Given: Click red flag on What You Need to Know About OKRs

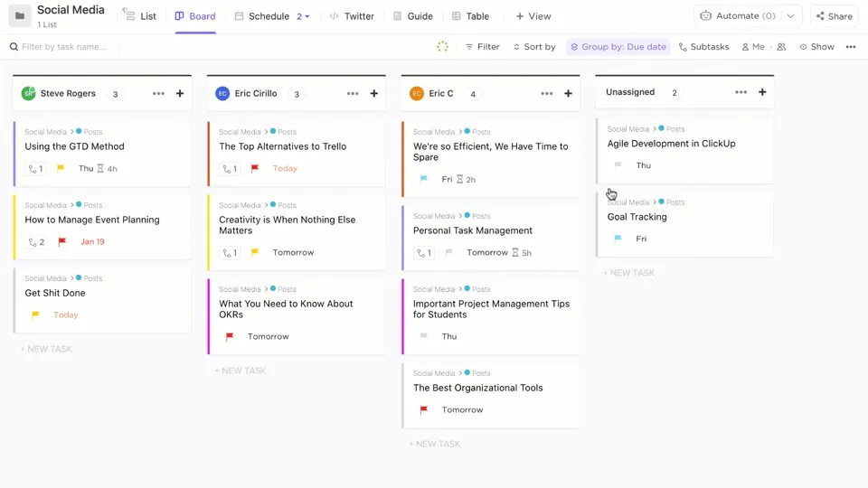Looking at the screenshot, I should (230, 336).
